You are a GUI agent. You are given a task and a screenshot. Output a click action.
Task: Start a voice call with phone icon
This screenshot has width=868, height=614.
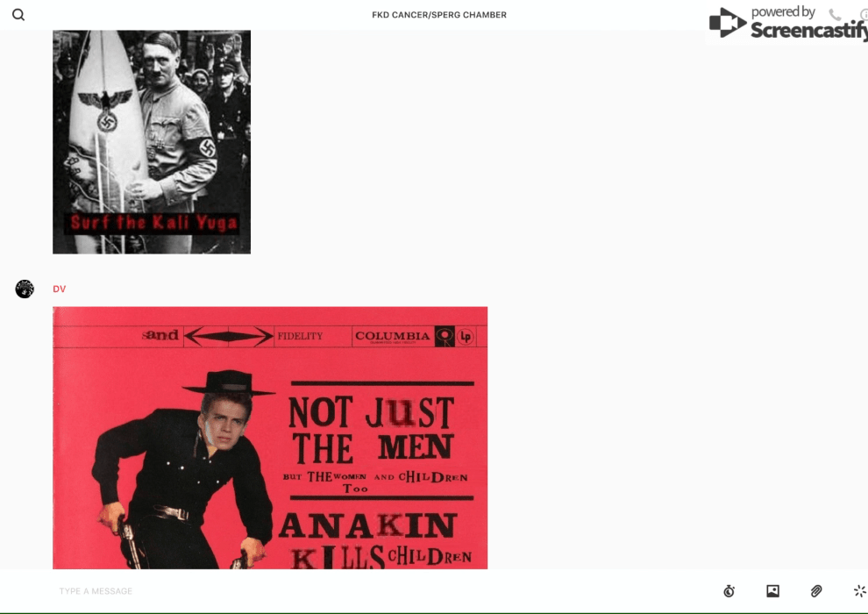pyautogui.click(x=835, y=15)
